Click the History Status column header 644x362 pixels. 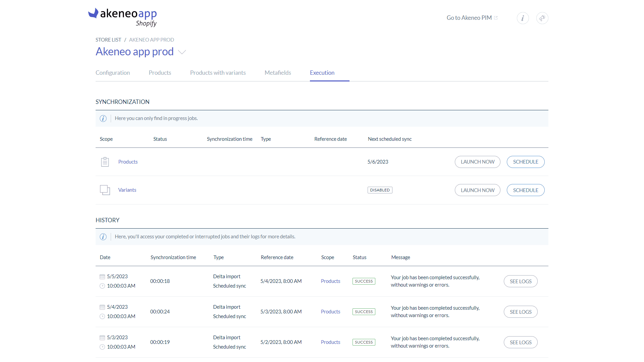point(360,257)
